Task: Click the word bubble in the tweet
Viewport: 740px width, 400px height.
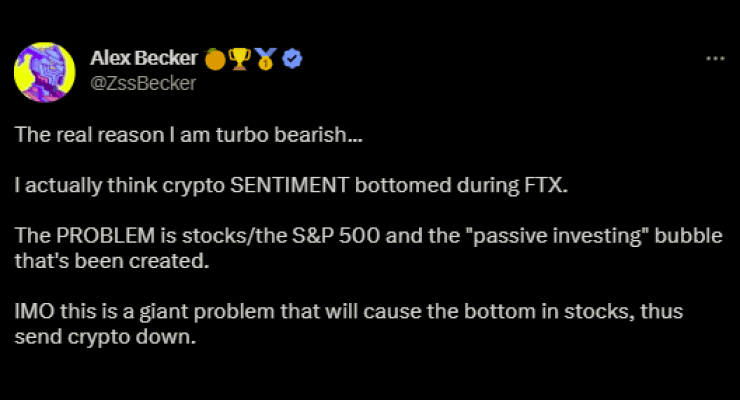Action: (x=689, y=235)
